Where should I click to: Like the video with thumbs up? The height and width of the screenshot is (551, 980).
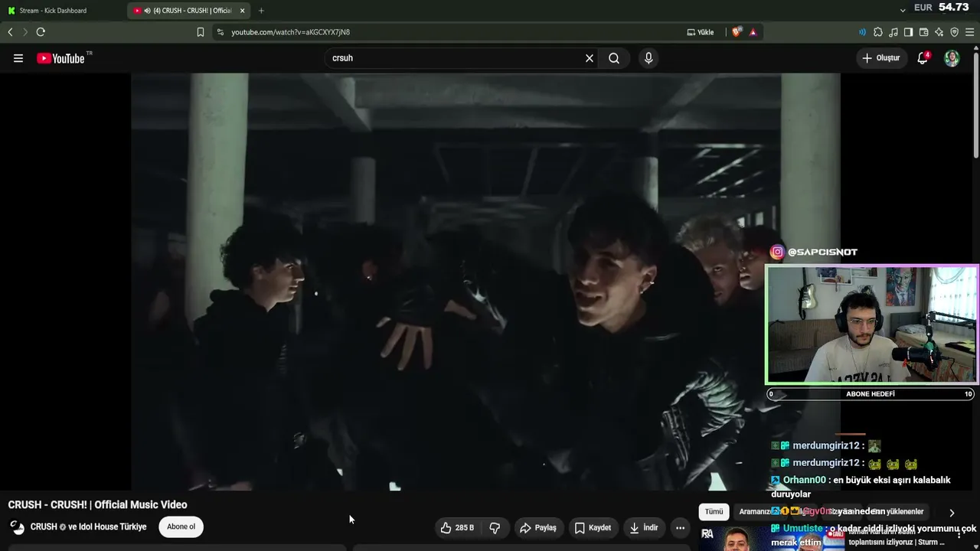tap(458, 528)
